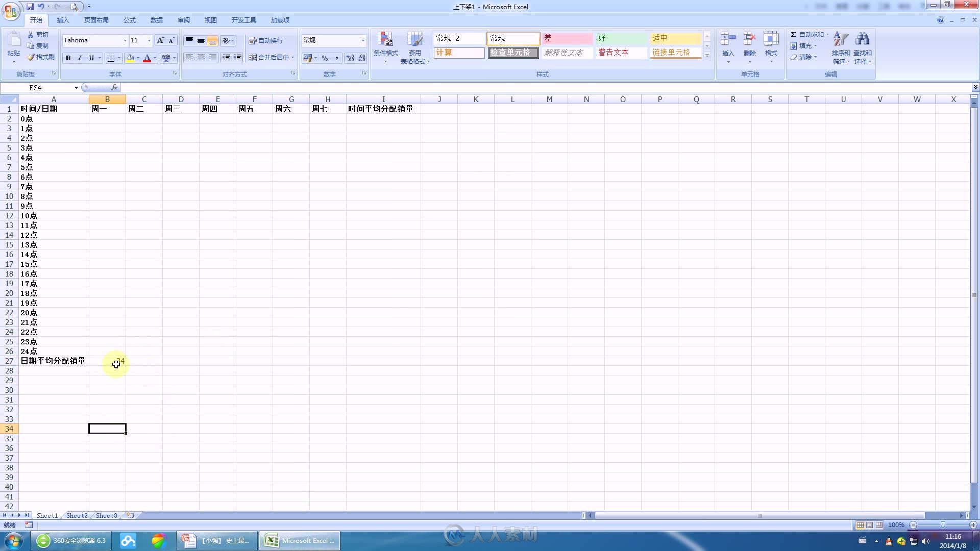Open fill color dropdown arrow
The image size is (980, 551).
coord(138,58)
